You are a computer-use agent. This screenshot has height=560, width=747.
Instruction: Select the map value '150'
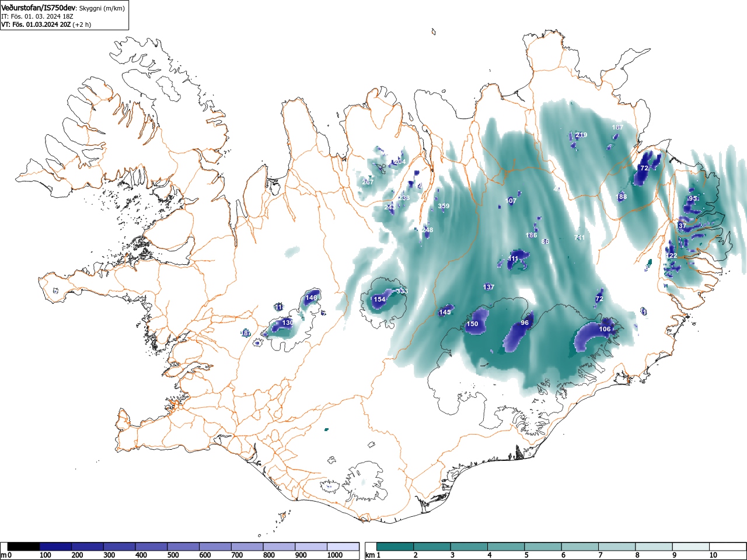point(472,324)
